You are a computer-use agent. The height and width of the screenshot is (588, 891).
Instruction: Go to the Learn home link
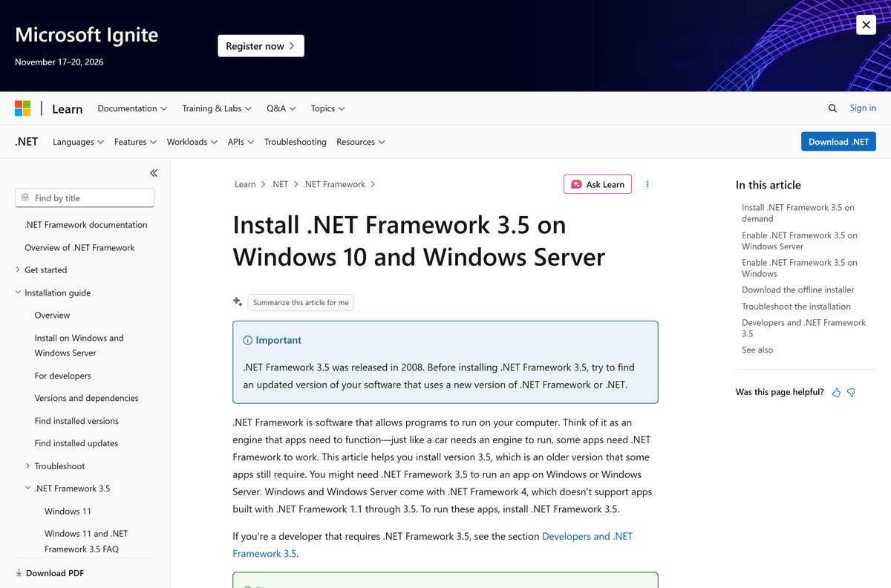click(x=67, y=108)
